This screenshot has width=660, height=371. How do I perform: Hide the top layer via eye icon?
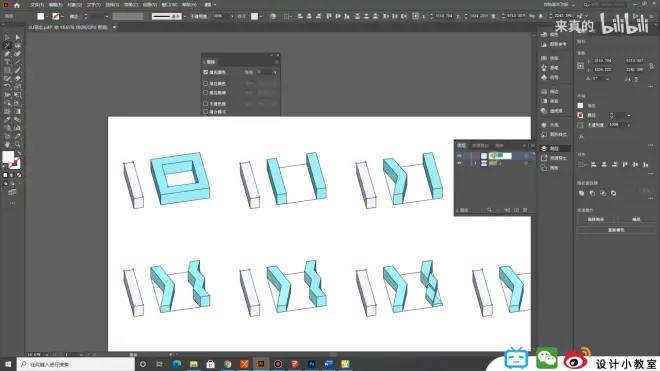tap(459, 156)
